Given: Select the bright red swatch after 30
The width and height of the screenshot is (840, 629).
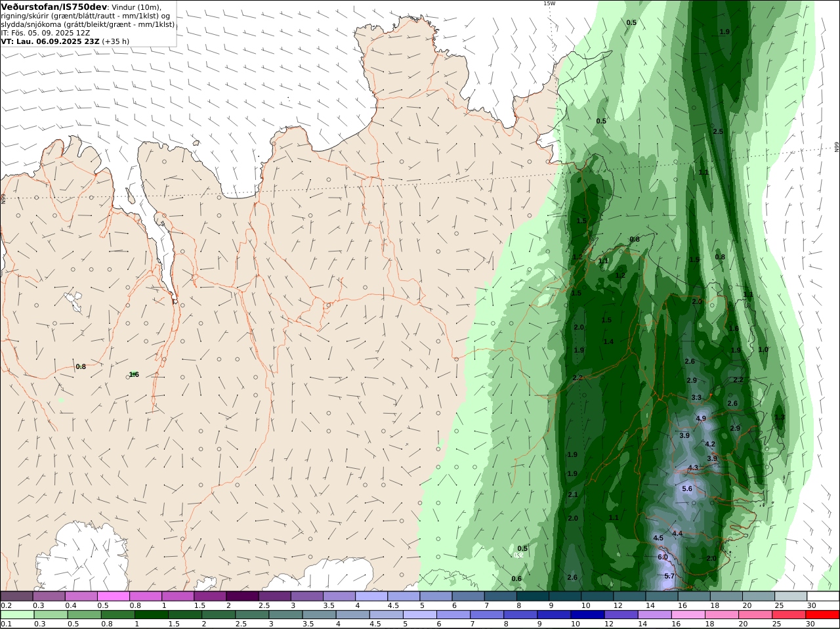Looking at the screenshot, I should (822, 615).
